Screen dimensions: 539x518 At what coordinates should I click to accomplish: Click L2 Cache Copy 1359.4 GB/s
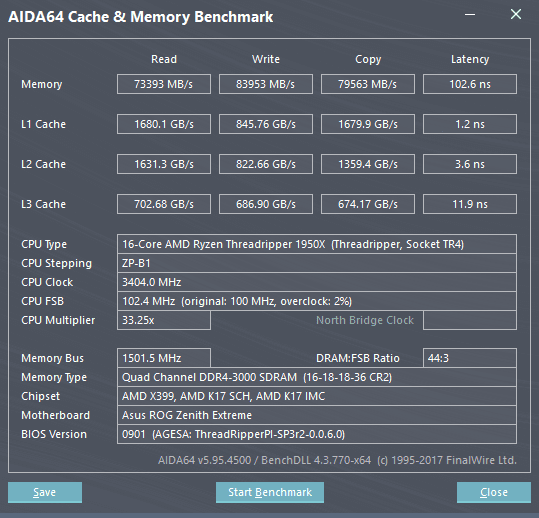(x=368, y=164)
